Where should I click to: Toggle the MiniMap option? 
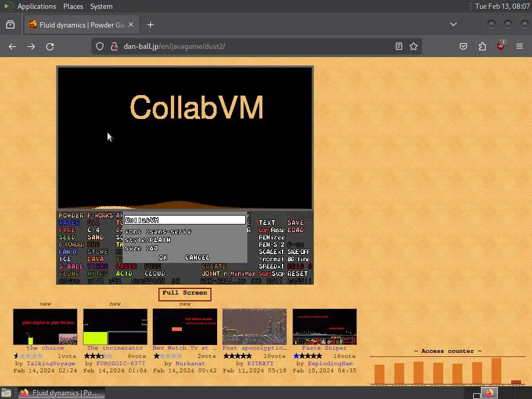pyautogui.click(x=243, y=273)
